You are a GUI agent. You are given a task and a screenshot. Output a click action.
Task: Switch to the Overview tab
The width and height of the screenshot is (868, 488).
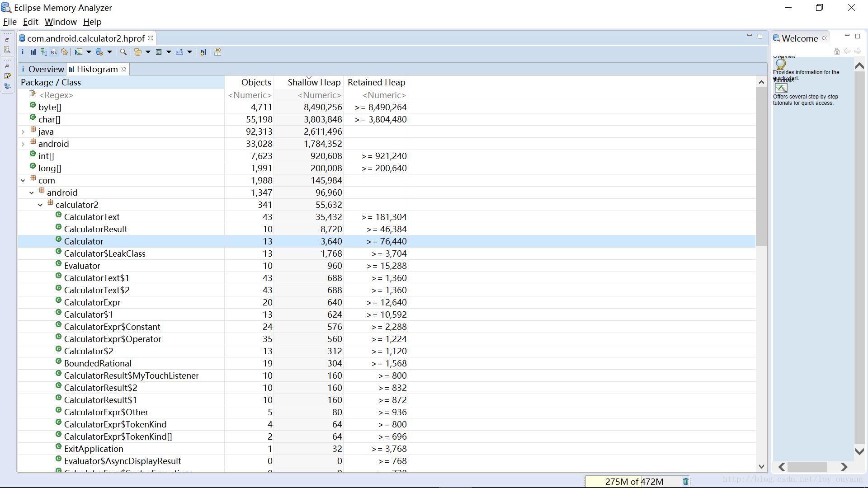click(43, 69)
